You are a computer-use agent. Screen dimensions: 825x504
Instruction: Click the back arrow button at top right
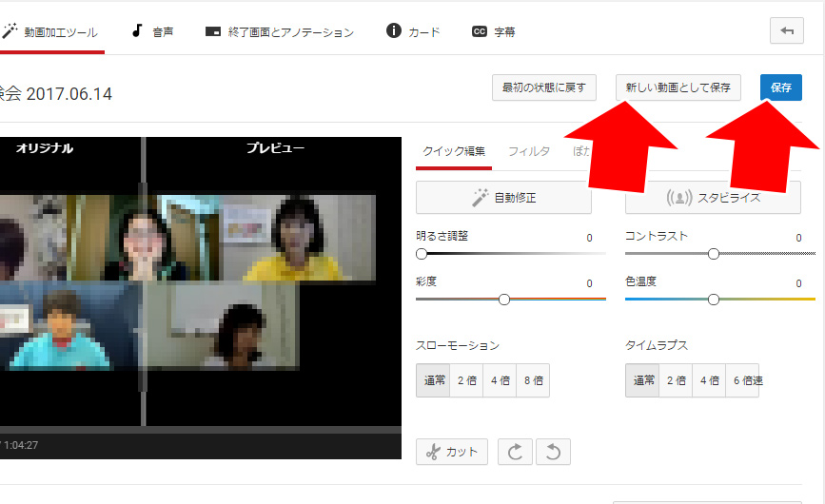point(786,31)
